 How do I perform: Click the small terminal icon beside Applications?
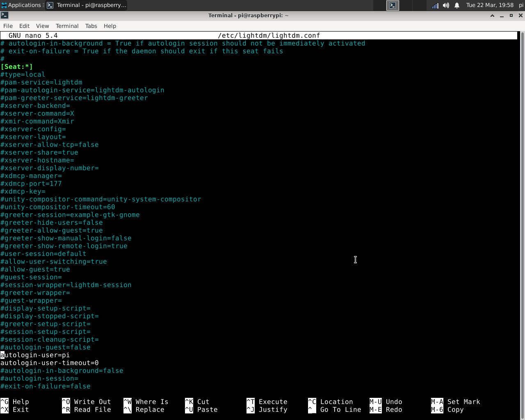tap(50, 5)
